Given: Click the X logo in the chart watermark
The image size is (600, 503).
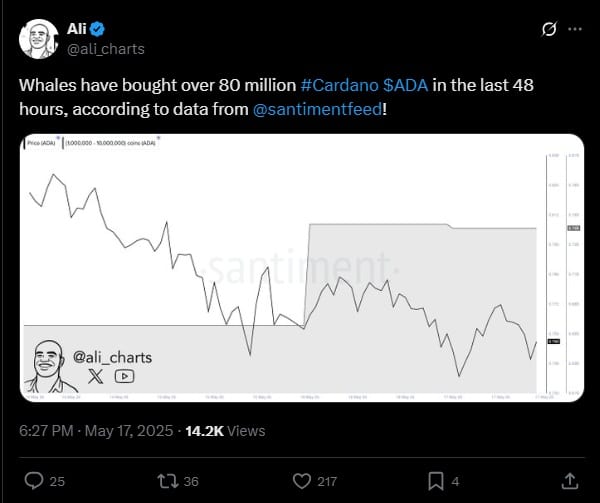Looking at the screenshot, I should pos(96,376).
